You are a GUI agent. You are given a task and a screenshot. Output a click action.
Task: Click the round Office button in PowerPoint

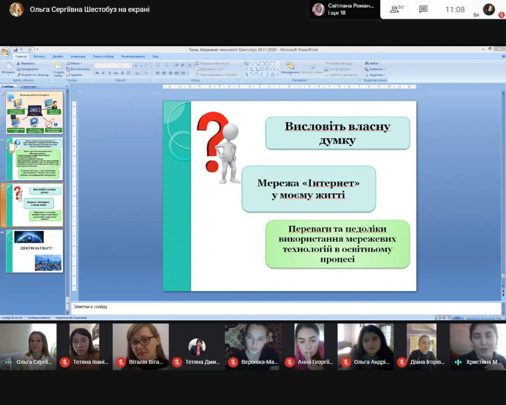(5, 52)
